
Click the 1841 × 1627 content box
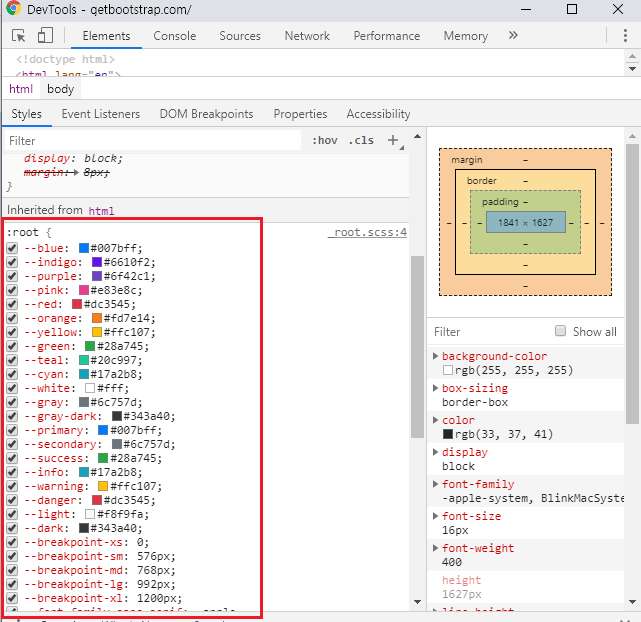click(x=525, y=222)
